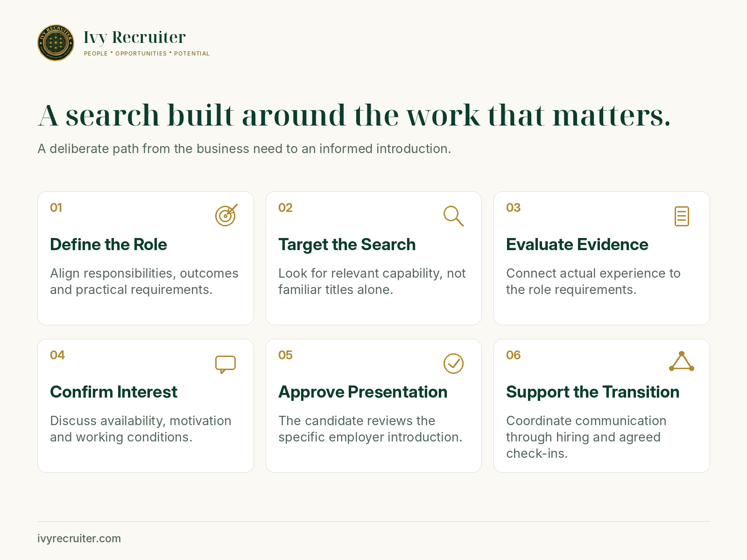Click 'Discuss availability, motivation and working conditions.'

pos(141,429)
